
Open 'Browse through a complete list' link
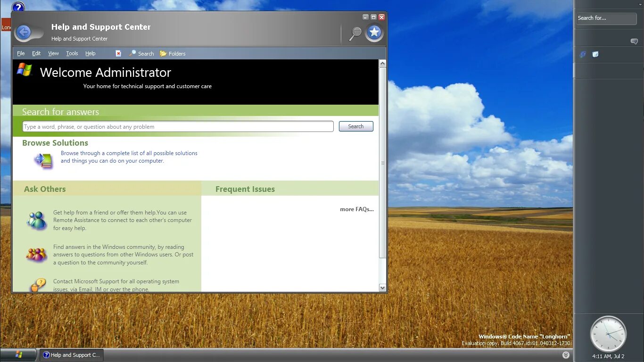pos(129,157)
